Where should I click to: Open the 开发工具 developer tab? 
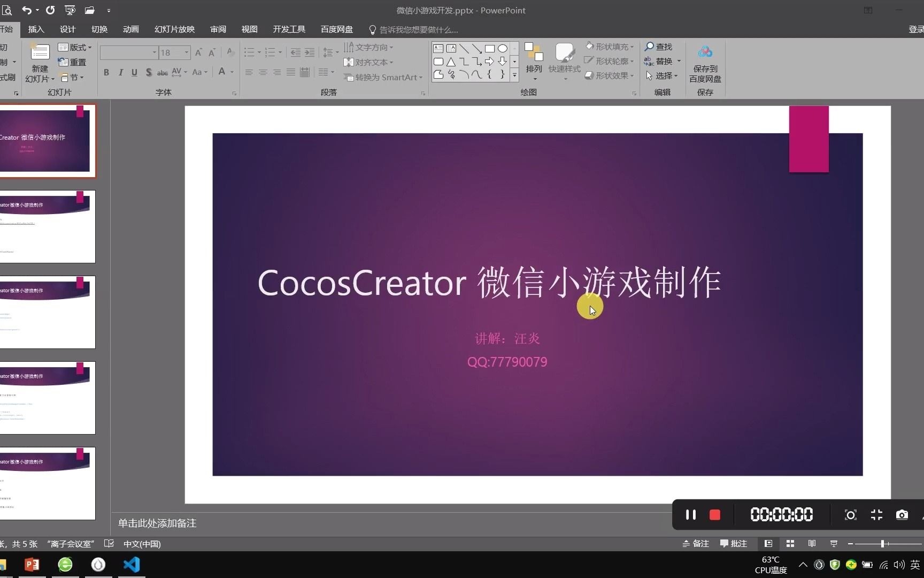click(289, 29)
